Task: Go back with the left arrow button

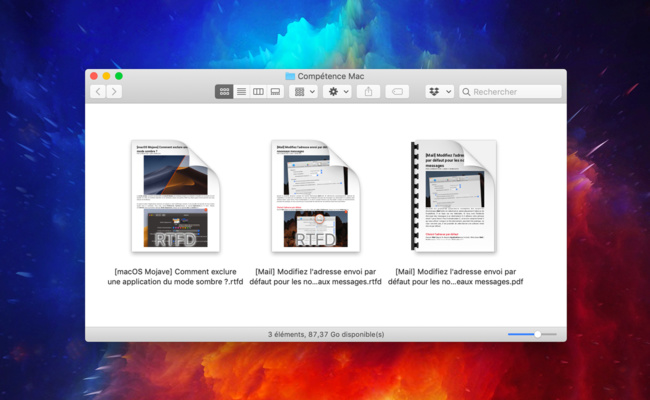Action: pos(98,91)
